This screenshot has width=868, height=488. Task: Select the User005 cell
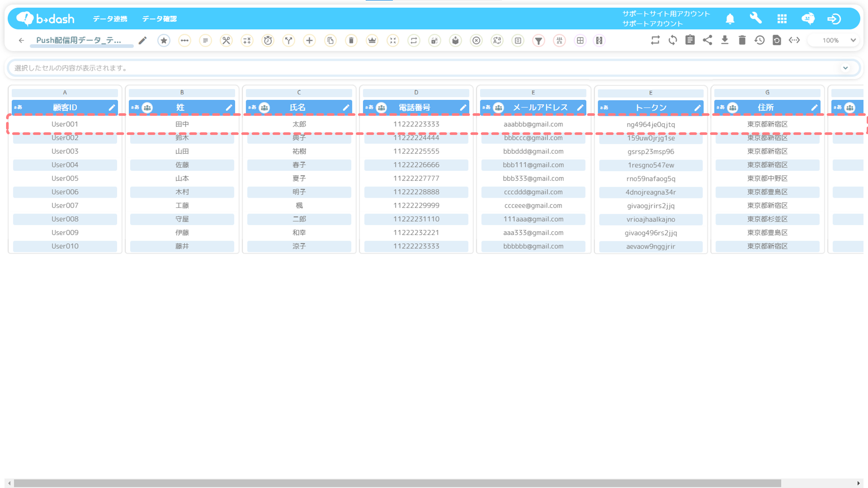click(x=65, y=178)
